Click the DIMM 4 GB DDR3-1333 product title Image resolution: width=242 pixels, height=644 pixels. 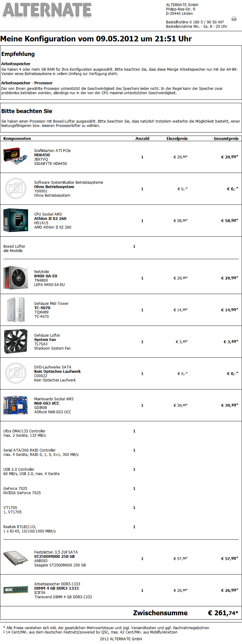click(56, 588)
